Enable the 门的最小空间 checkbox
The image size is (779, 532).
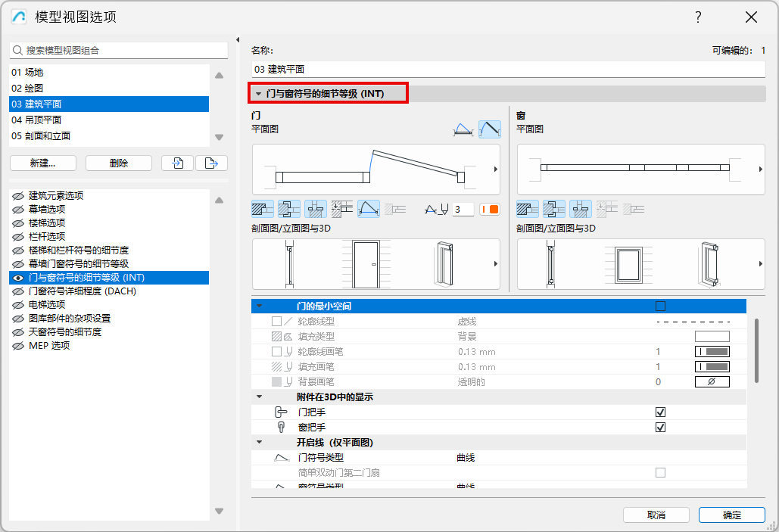pyautogui.click(x=660, y=306)
